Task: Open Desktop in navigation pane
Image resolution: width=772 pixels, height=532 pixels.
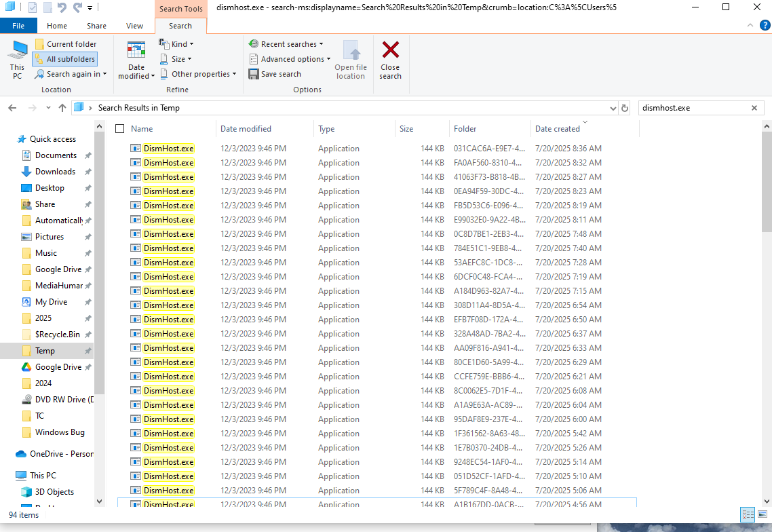Action: (x=50, y=188)
